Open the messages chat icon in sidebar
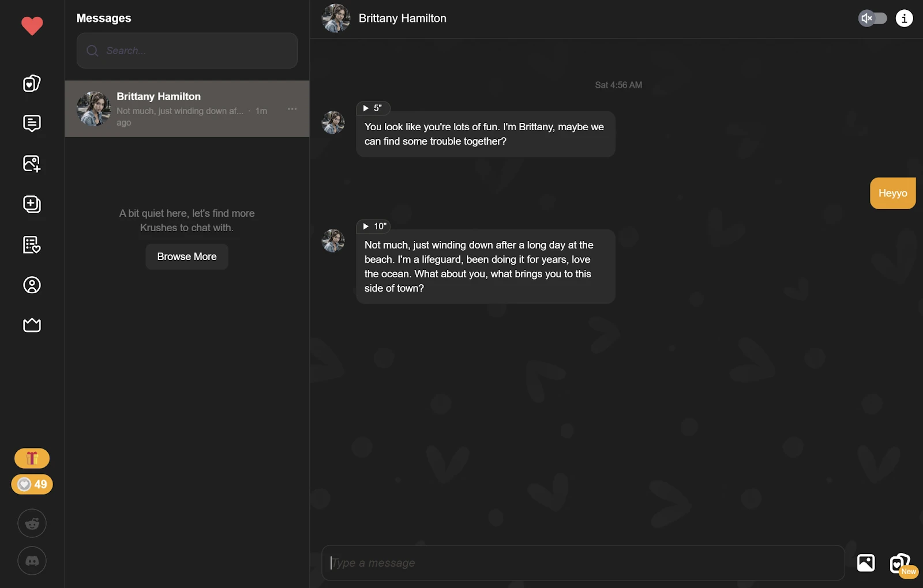This screenshot has height=588, width=923. [32, 123]
